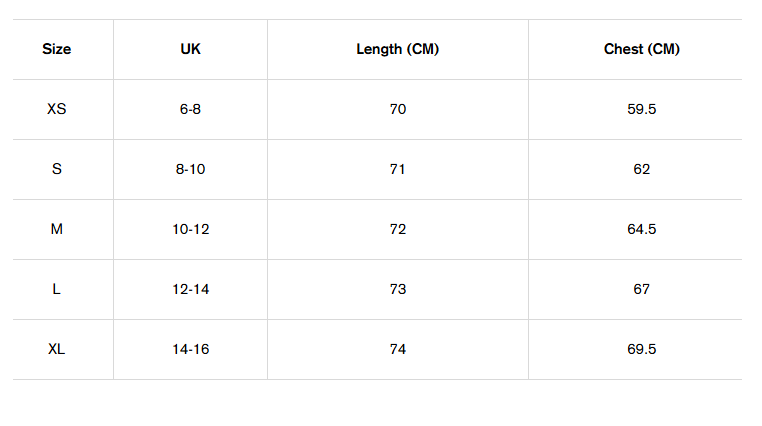Click the UK 8-10 cell
The image size is (762, 426).
(190, 169)
